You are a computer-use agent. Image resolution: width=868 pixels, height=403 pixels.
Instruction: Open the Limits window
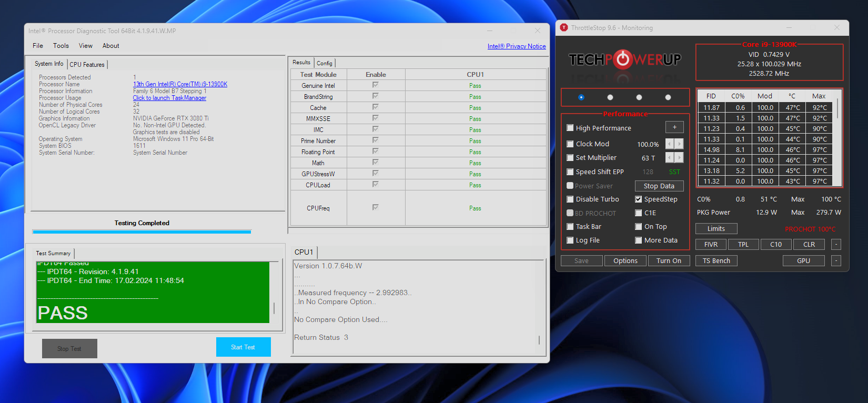point(716,228)
